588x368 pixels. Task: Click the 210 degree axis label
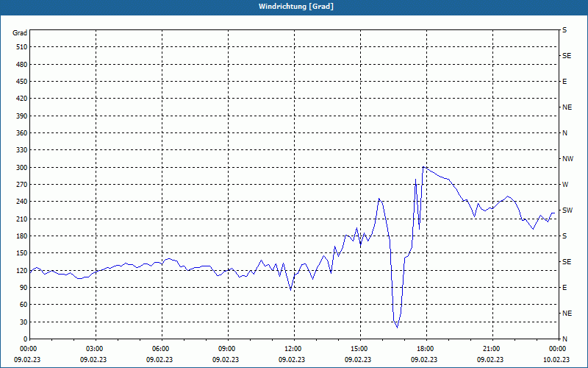[21, 219]
